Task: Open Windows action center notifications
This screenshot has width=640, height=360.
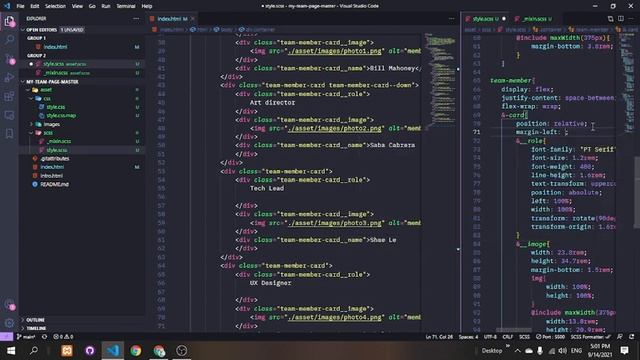Action: pos(624,351)
